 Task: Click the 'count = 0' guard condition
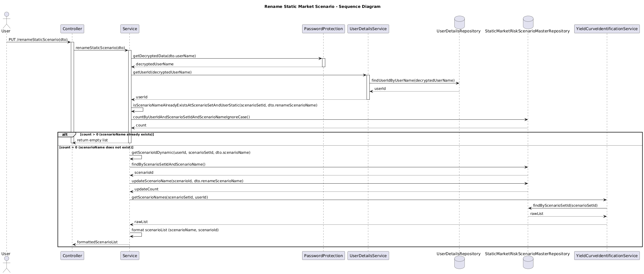pyautogui.click(x=96, y=147)
